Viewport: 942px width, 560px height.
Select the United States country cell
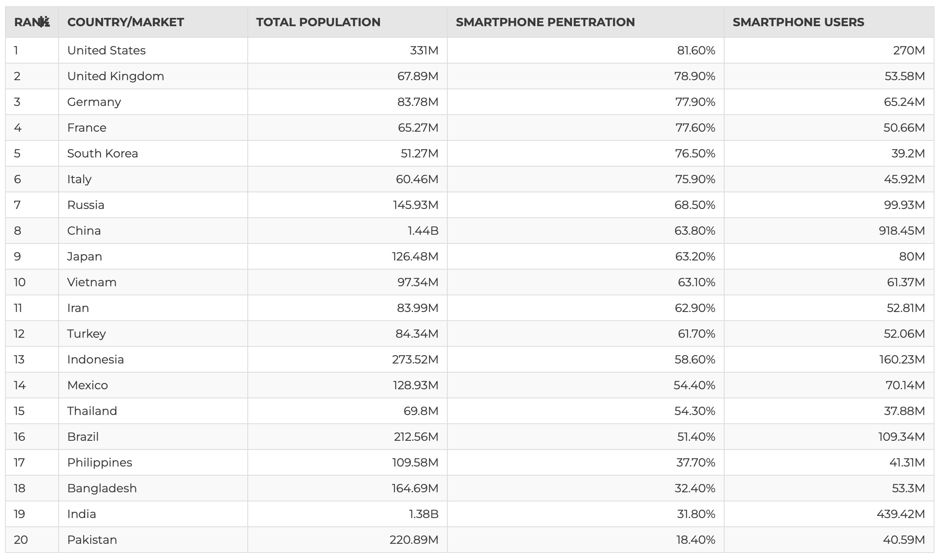(x=106, y=51)
